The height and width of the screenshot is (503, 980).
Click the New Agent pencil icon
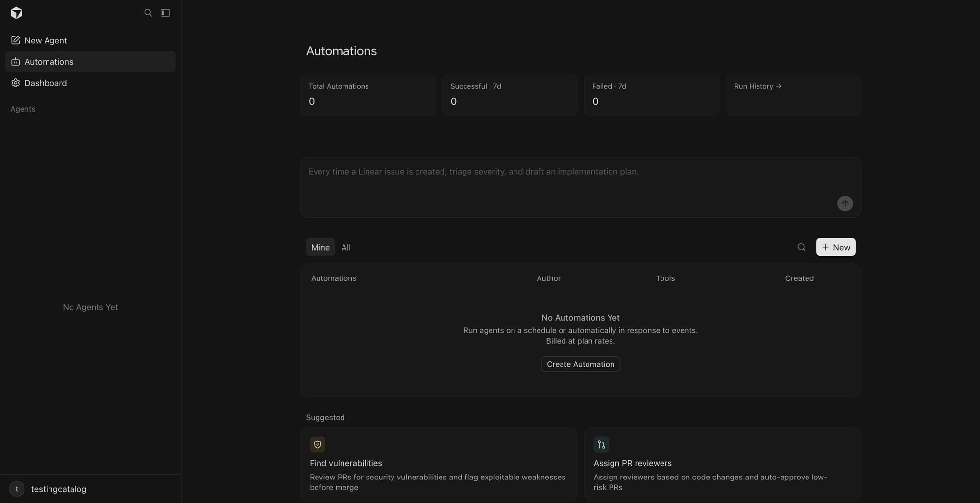tap(16, 40)
